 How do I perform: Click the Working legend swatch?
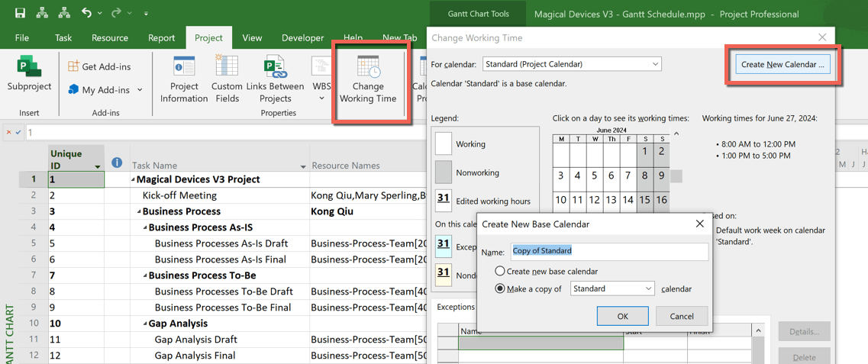pyautogui.click(x=444, y=143)
